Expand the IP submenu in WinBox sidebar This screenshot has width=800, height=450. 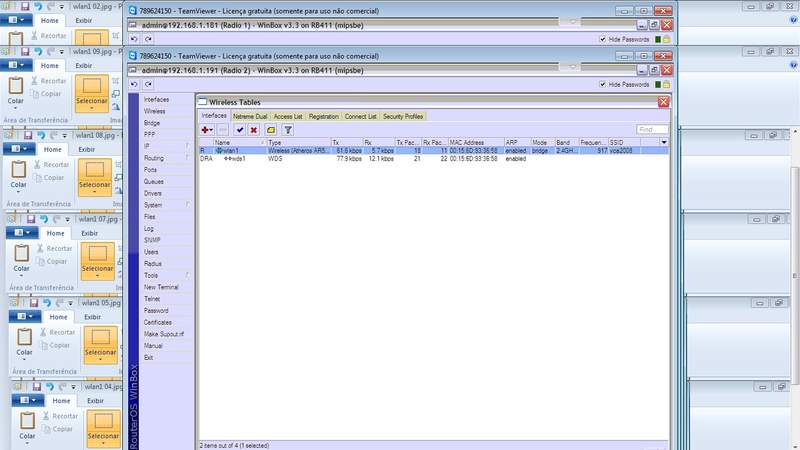[166, 146]
